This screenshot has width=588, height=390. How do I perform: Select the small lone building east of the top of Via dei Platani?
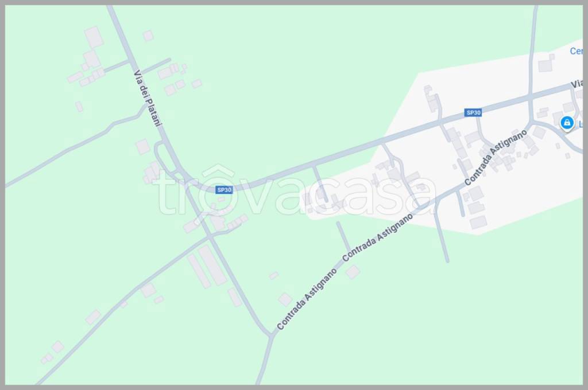[149, 36]
